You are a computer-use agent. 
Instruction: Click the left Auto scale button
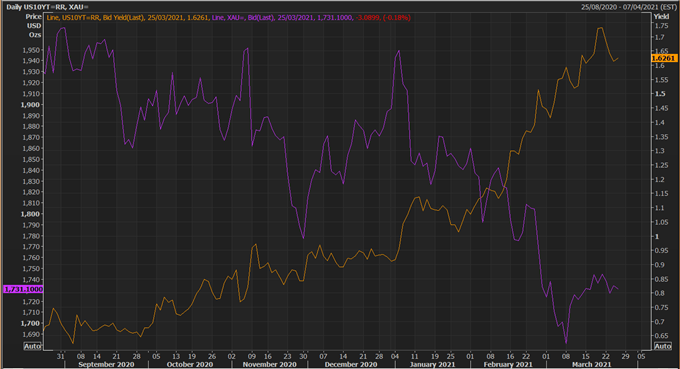(33, 346)
